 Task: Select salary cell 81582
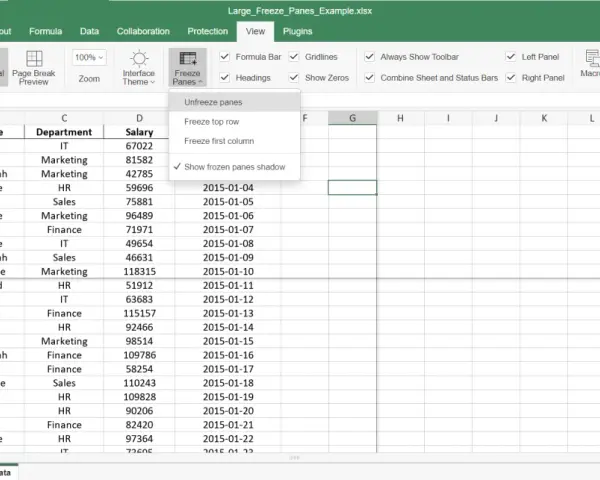[139, 160]
